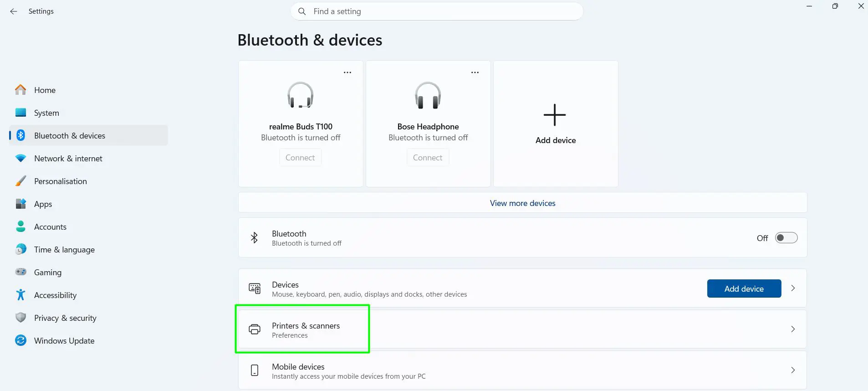Open Printers & scanners via its chevron
The image size is (868, 391).
(793, 329)
